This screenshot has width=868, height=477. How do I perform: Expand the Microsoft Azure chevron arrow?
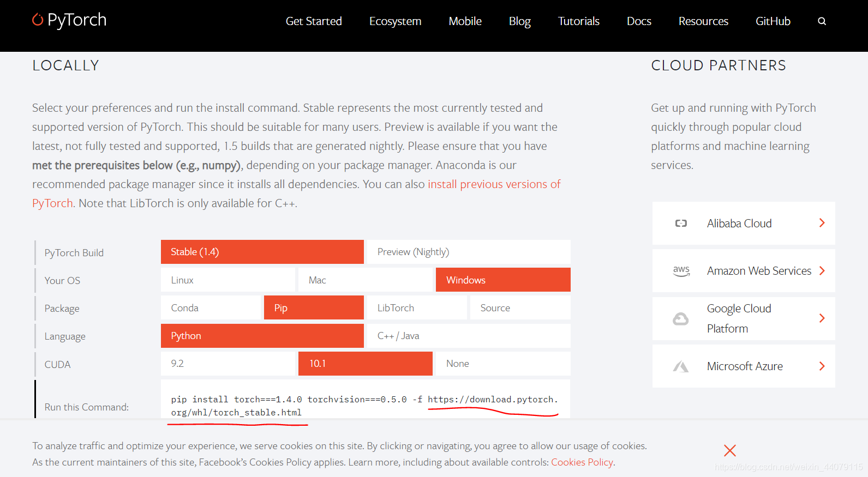tap(822, 366)
